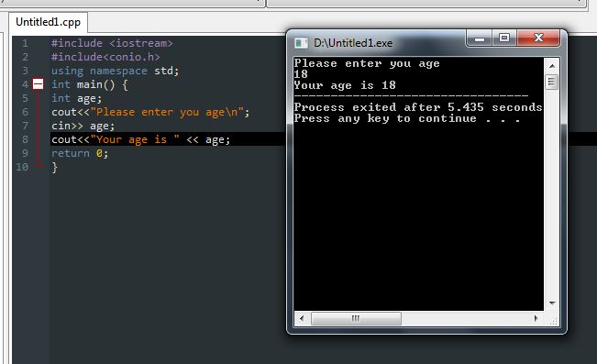The height and width of the screenshot is (364, 597).
Task: Click the '#include<conio.h>' code line
Action: coord(105,57)
